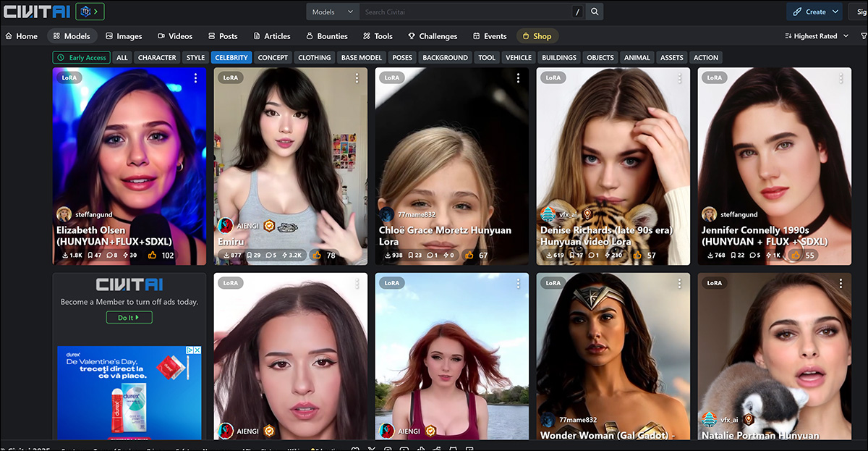This screenshot has width=868, height=451.
Task: Switch to the Bounties tab
Action: [327, 36]
